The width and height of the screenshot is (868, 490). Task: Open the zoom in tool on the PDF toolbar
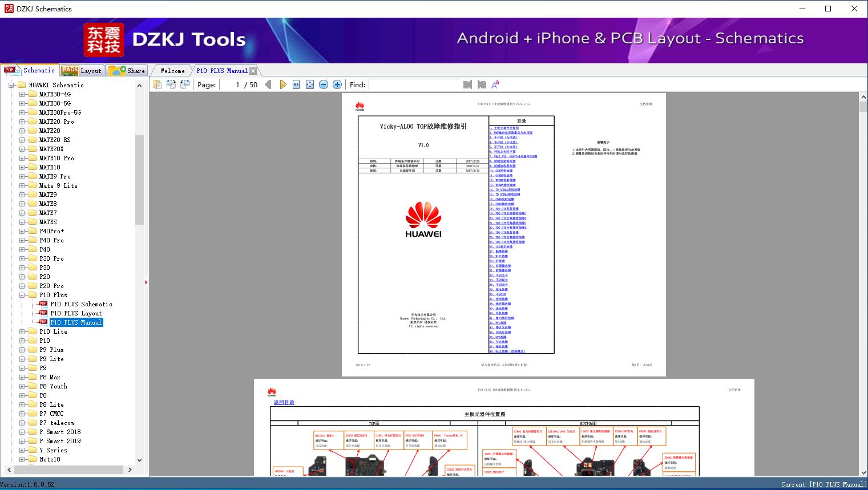(337, 84)
